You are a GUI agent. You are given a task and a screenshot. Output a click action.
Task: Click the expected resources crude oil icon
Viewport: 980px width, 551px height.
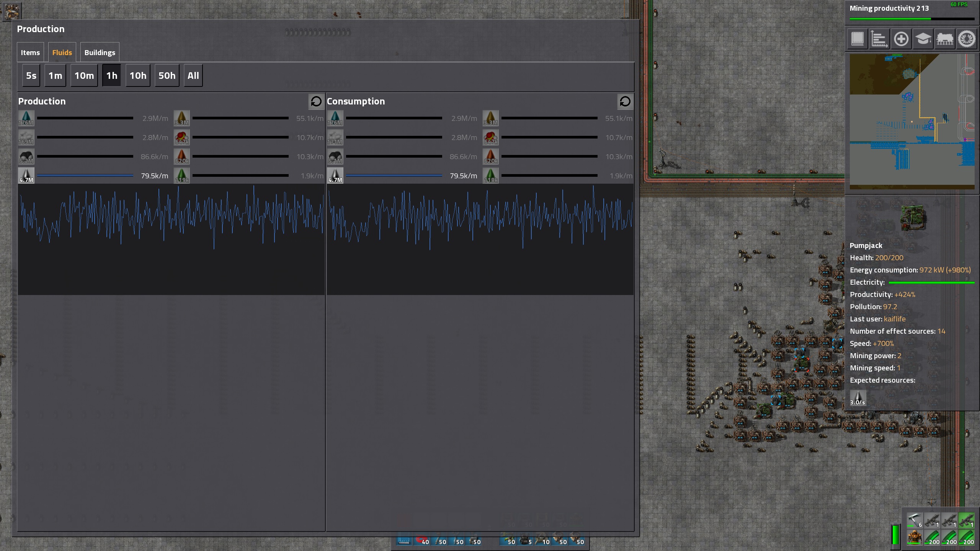tap(858, 398)
